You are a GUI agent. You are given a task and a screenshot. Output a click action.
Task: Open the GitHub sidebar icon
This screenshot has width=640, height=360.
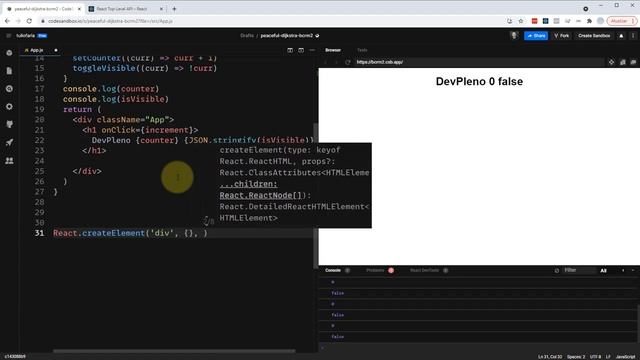(x=9, y=124)
